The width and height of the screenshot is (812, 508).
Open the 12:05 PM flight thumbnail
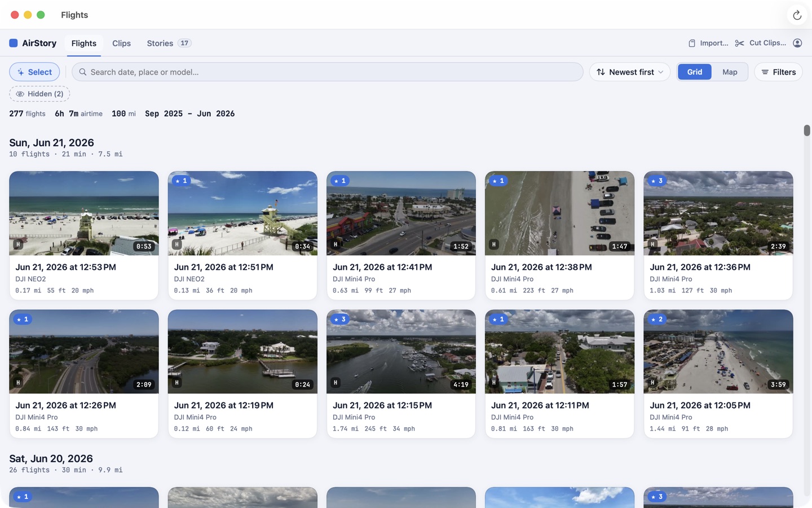(718, 352)
